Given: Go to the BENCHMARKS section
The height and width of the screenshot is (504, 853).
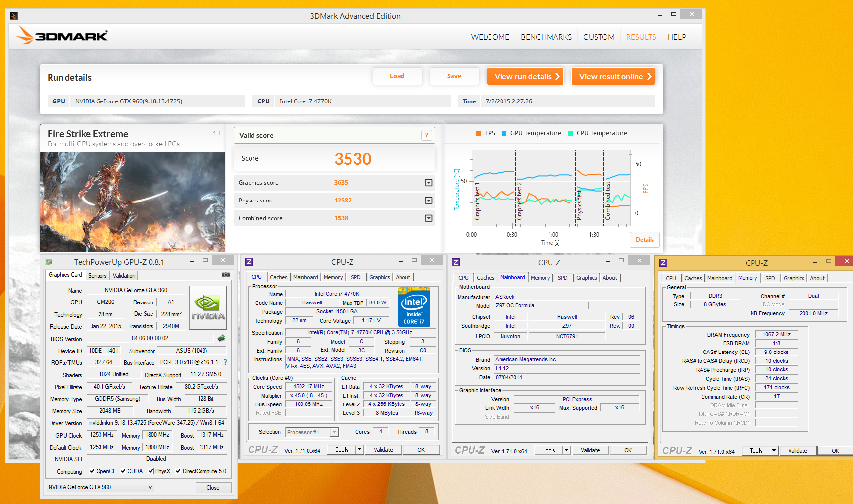Looking at the screenshot, I should (x=546, y=37).
